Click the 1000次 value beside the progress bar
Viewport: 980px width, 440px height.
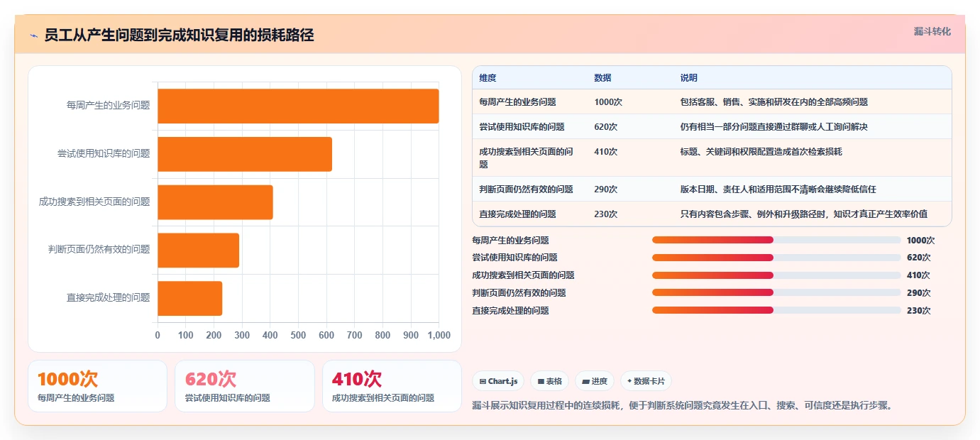coord(920,241)
